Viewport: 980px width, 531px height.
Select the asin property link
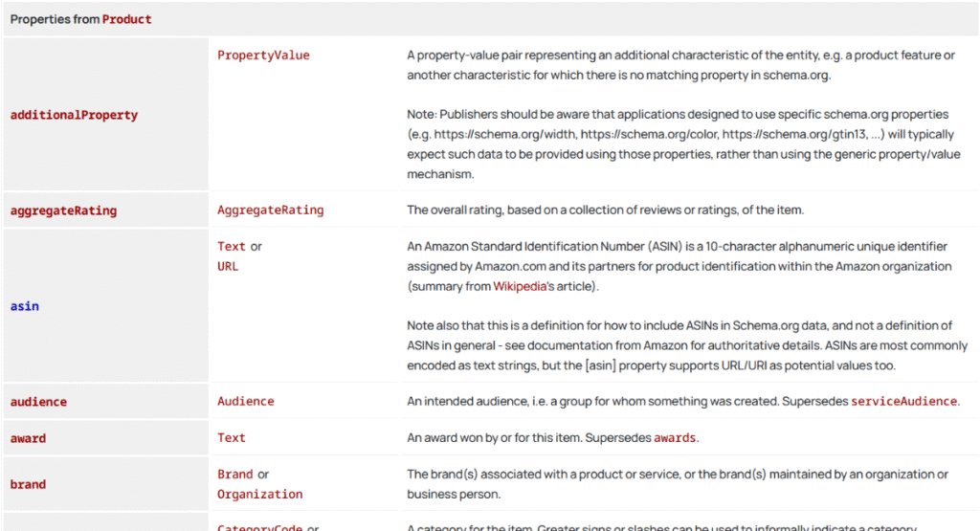(24, 306)
